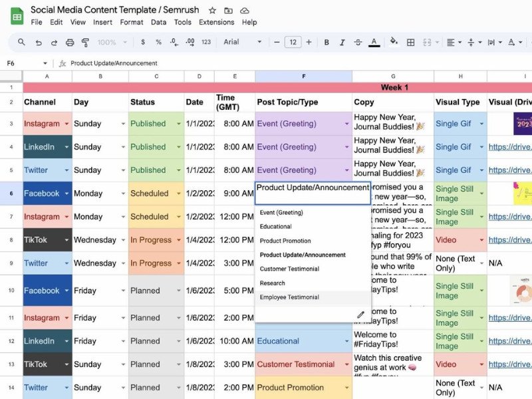Click the font size input field
The width and height of the screenshot is (532, 399).
click(x=293, y=42)
